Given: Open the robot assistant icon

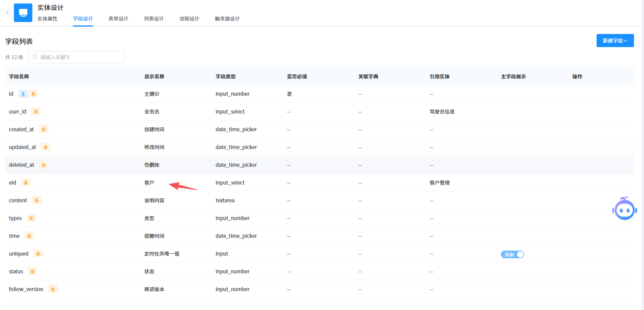Looking at the screenshot, I should pos(624,209).
